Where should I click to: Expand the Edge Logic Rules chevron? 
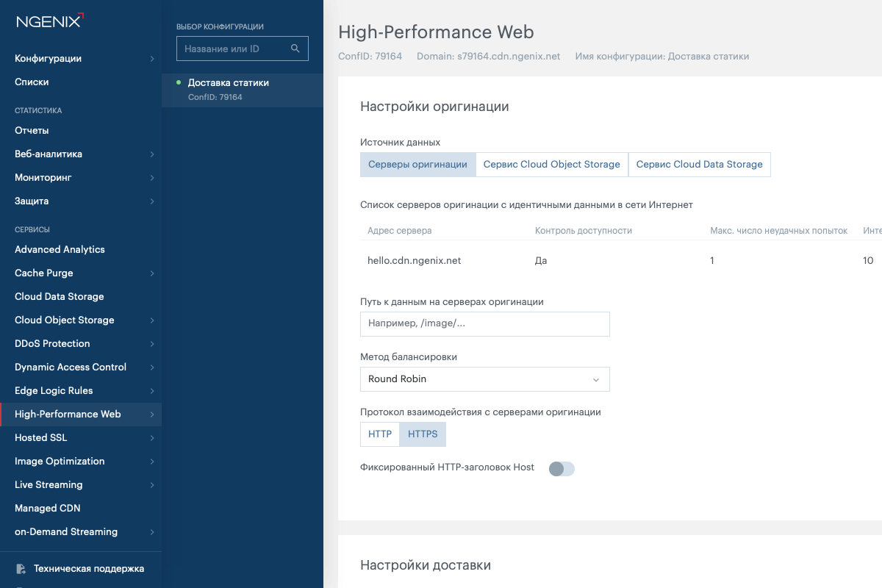click(x=152, y=391)
